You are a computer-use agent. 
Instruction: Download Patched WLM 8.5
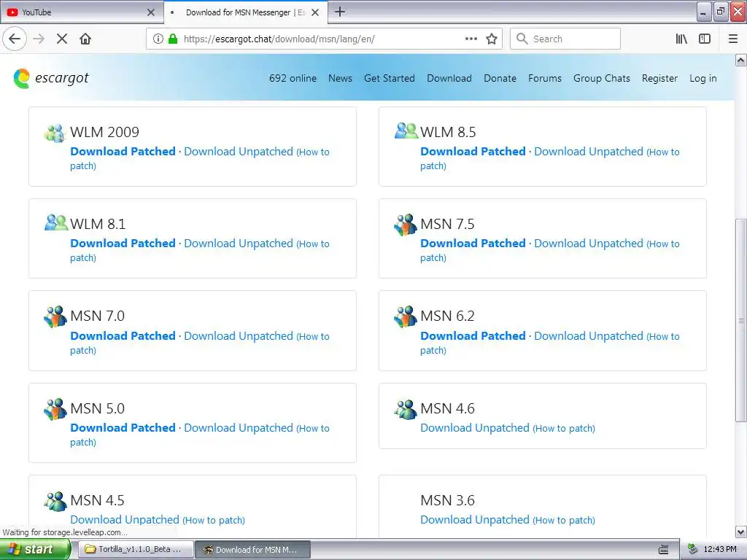click(473, 152)
